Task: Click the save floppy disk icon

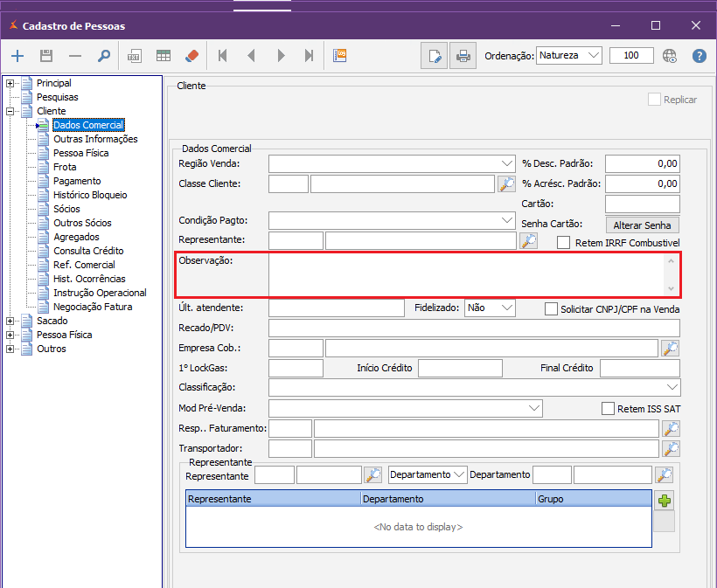Action: (46, 56)
